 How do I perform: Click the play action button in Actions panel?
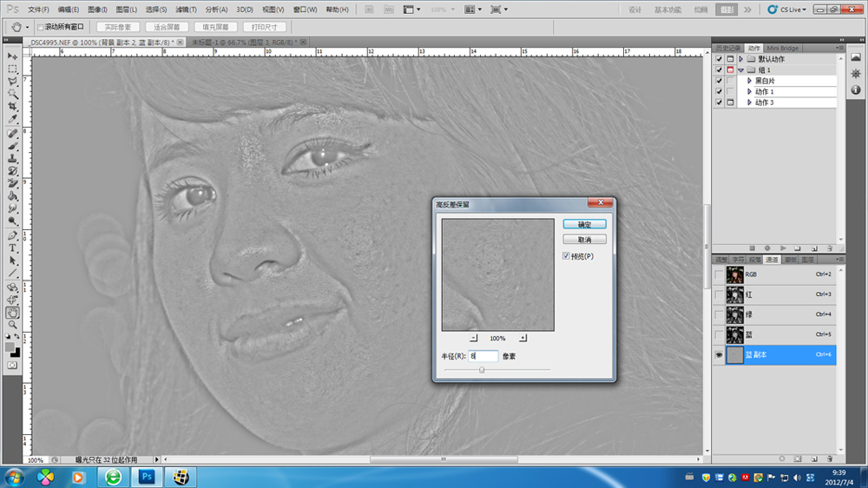pyautogui.click(x=783, y=248)
